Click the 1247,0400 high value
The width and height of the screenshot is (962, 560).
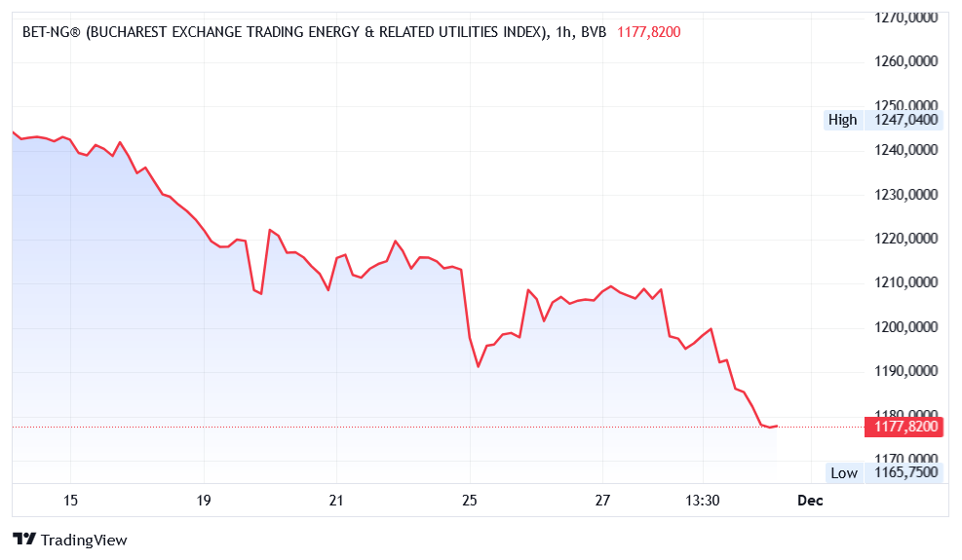(x=905, y=120)
